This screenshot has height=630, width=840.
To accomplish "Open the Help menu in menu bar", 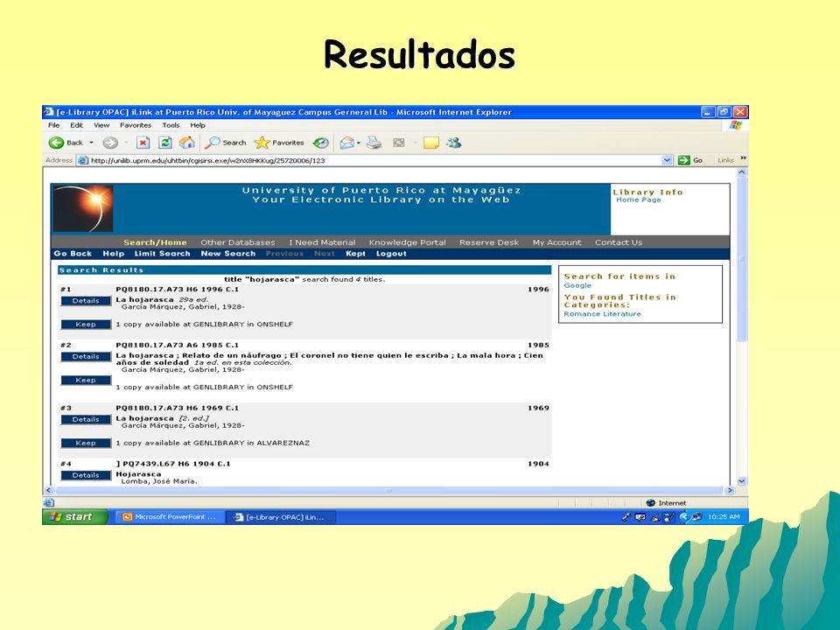I will pyautogui.click(x=198, y=125).
